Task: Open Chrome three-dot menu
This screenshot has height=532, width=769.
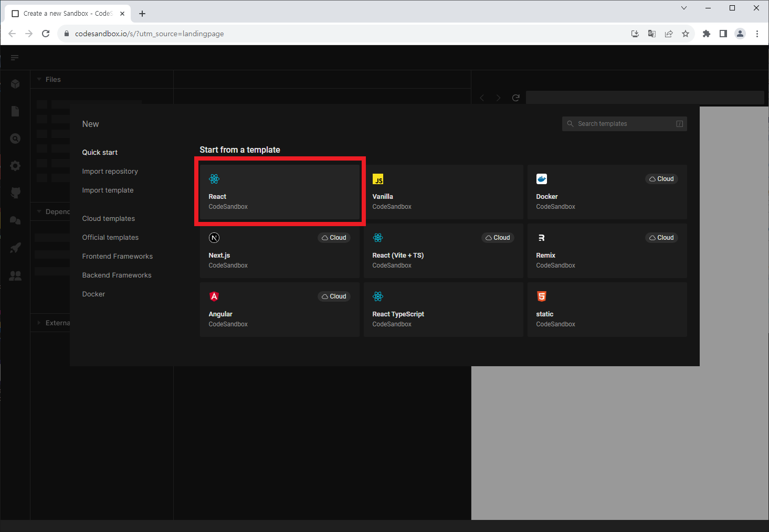Action: coord(757,34)
